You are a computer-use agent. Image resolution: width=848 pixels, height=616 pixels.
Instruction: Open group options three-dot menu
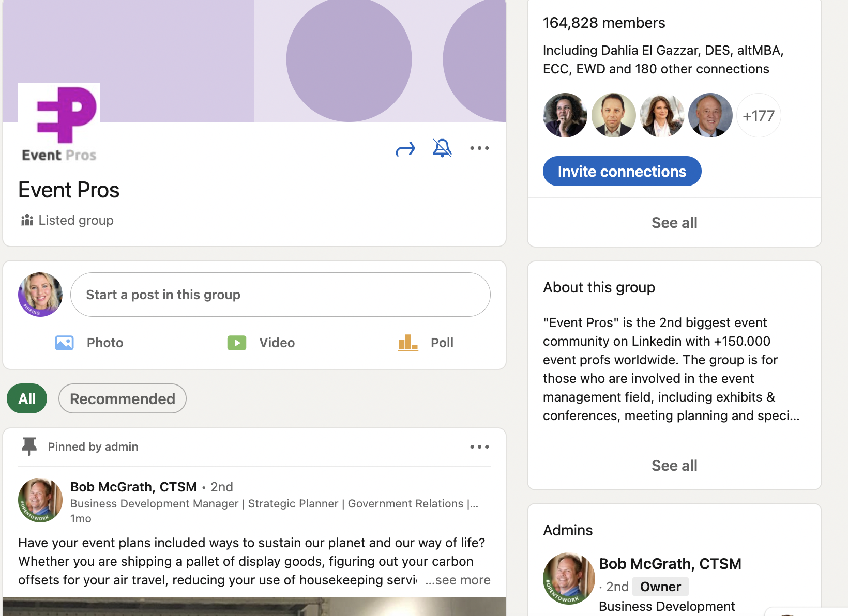click(479, 148)
